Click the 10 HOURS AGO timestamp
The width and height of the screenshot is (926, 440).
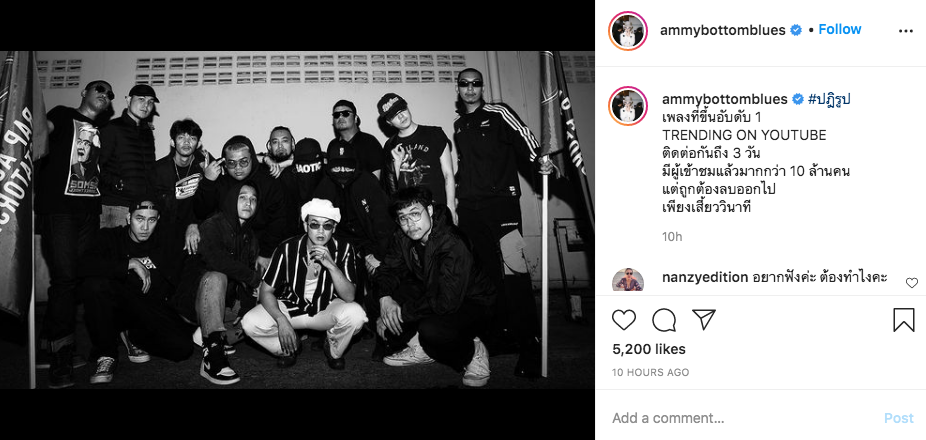tap(650, 373)
